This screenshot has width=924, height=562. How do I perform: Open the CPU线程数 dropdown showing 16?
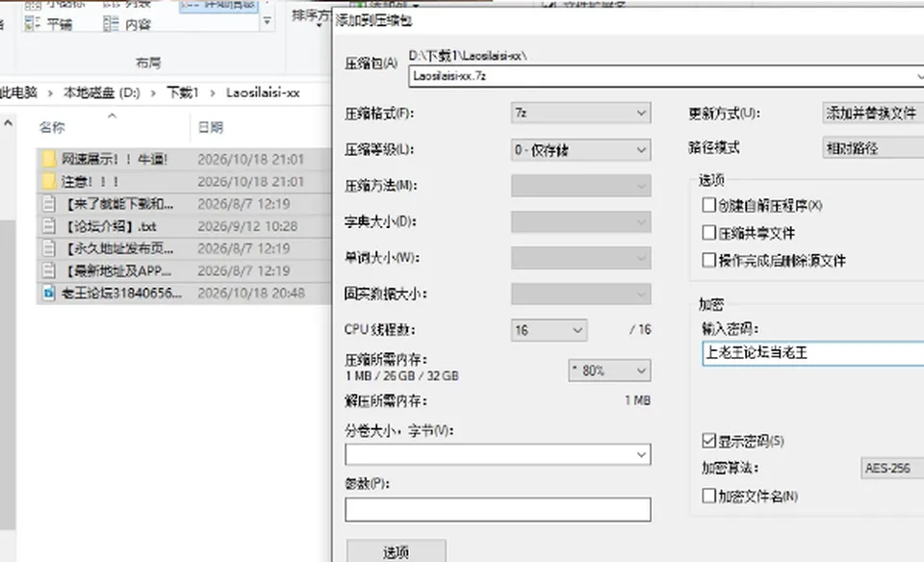click(x=549, y=330)
